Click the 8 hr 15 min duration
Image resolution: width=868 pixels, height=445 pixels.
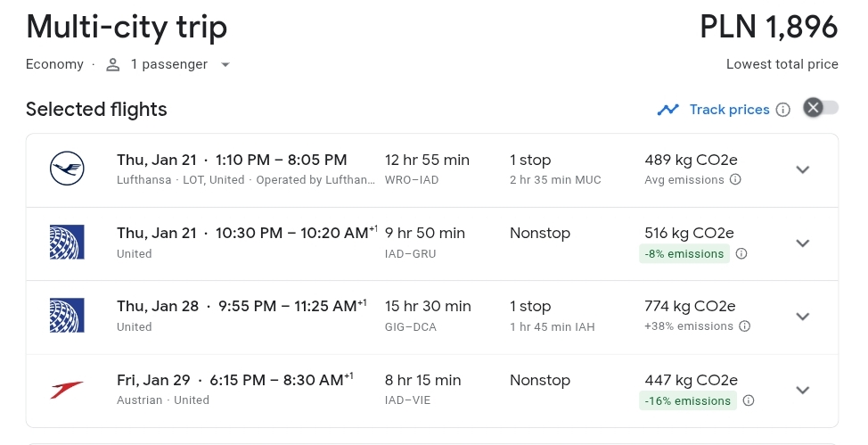click(423, 380)
